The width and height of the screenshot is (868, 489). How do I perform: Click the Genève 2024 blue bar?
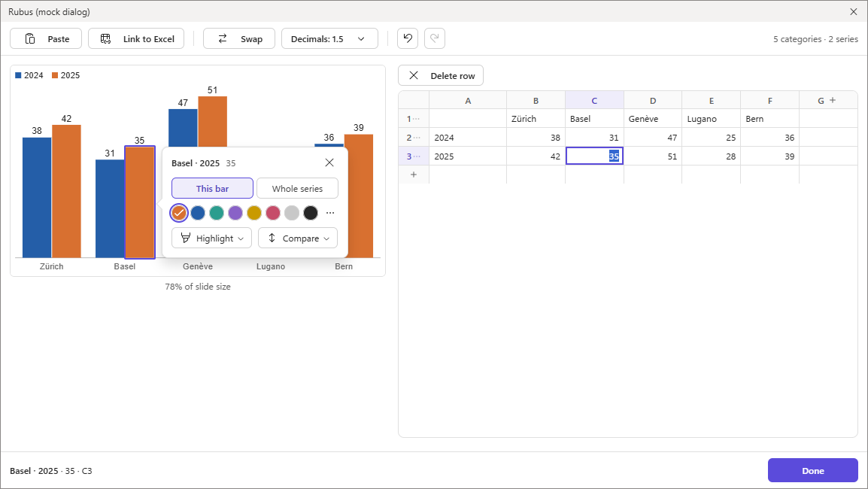pyautogui.click(x=183, y=128)
